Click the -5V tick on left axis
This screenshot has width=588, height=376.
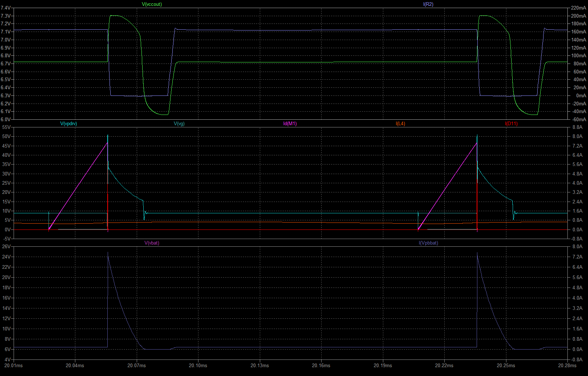click(6, 239)
